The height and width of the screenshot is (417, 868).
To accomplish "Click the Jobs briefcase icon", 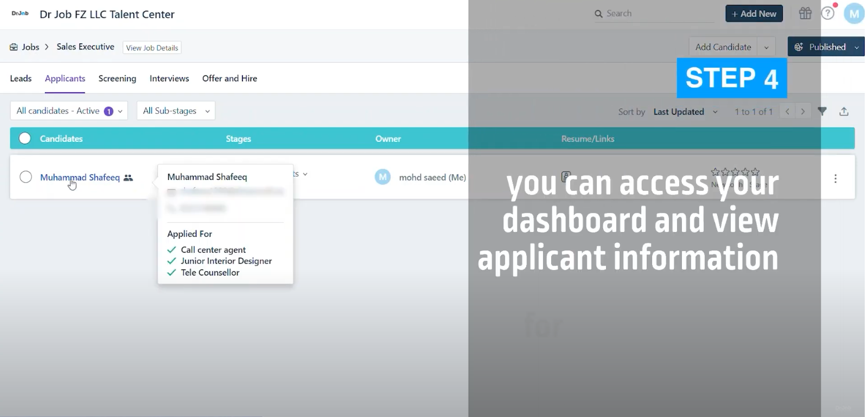I will 14,47.
